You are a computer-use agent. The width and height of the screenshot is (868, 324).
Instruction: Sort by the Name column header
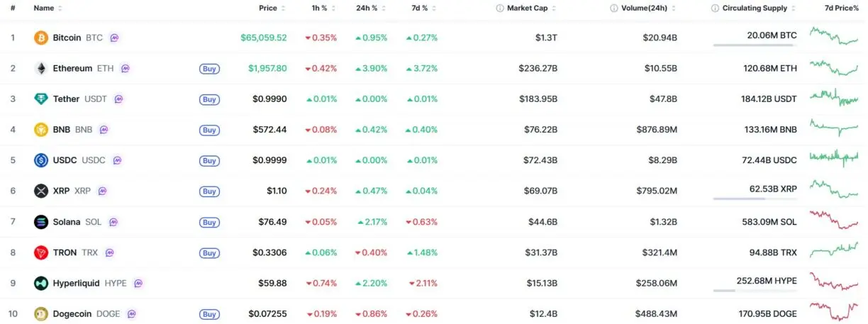(48, 9)
